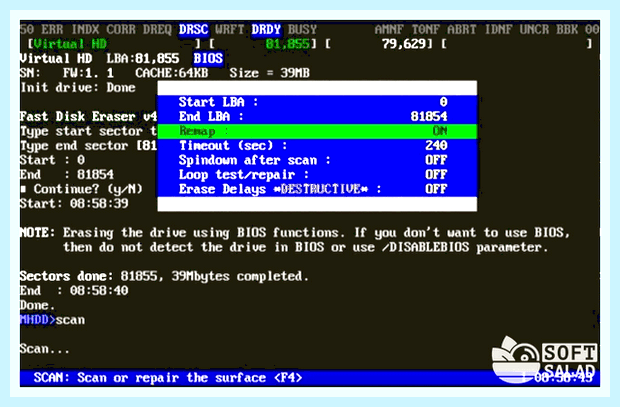Select the Timeout (sec) row
620x407 pixels.
(x=317, y=146)
